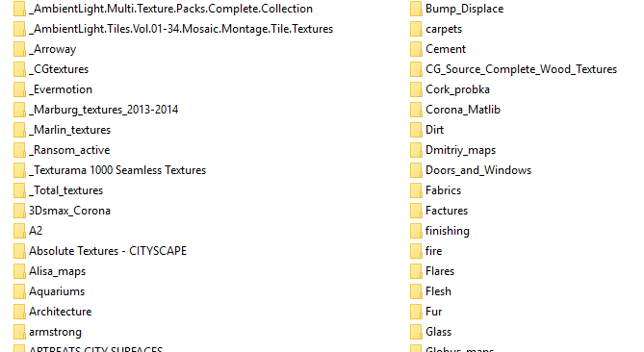This screenshot has width=644, height=352.
Task: Click the Dmitriy_maps folder icon
Action: [416, 150]
